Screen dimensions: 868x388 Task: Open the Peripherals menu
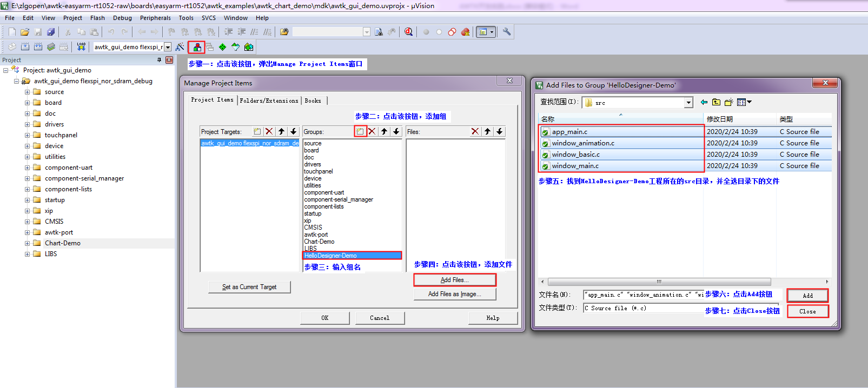point(155,18)
